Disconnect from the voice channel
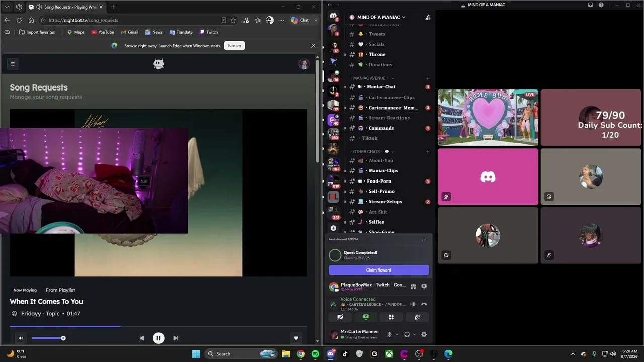 point(424,304)
